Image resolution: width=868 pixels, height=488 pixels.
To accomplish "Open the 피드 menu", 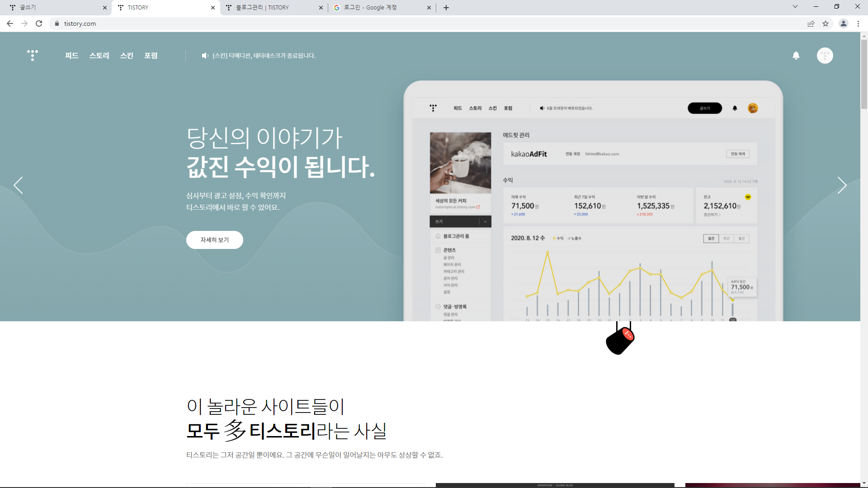I will tap(71, 56).
